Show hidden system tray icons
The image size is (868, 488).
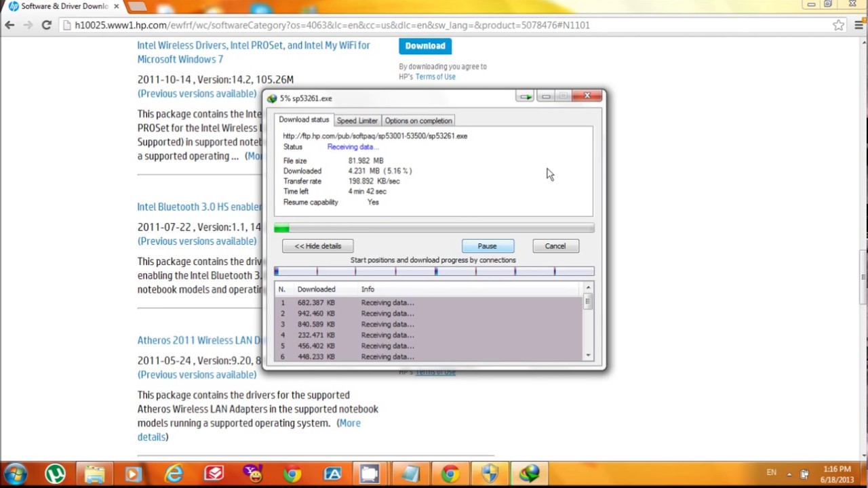(x=789, y=473)
